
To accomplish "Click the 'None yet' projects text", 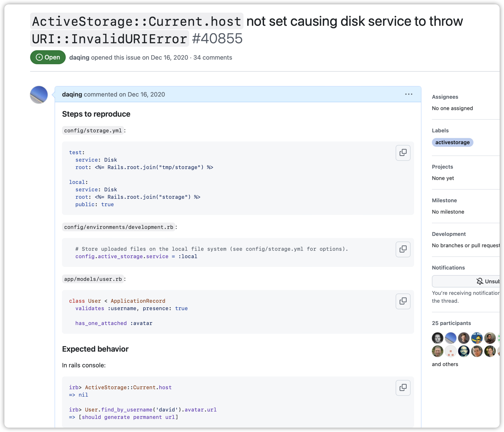I will pos(443,178).
